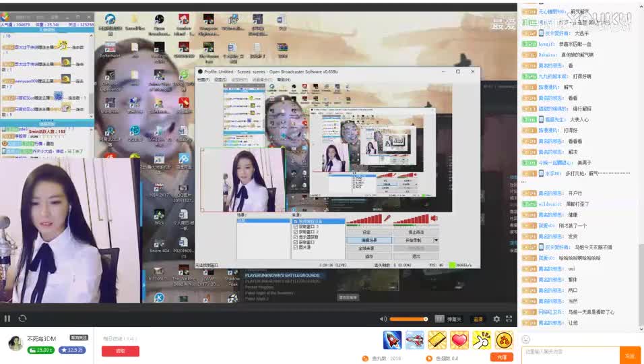644x364 pixels.
Task: Click the desktop speaker icon in OBS
Action: point(434,218)
